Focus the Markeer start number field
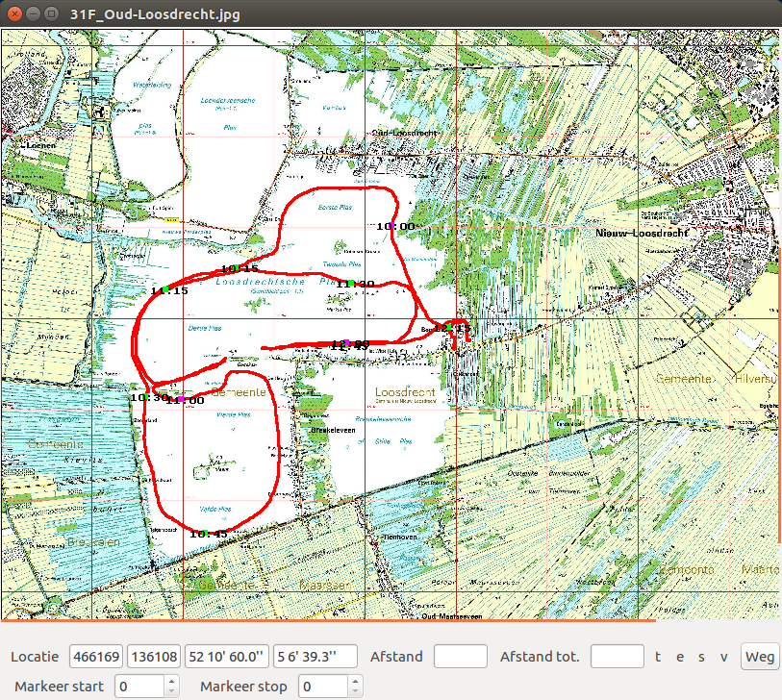The width and height of the screenshot is (782, 700). (x=139, y=687)
